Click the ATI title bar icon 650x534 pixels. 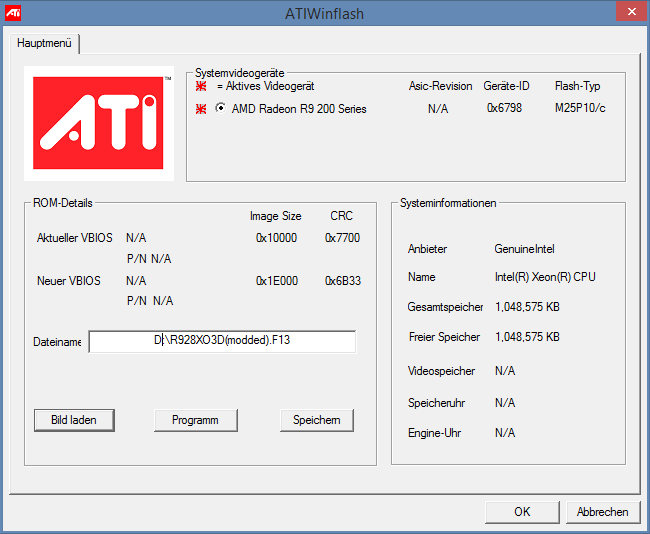pos(13,13)
